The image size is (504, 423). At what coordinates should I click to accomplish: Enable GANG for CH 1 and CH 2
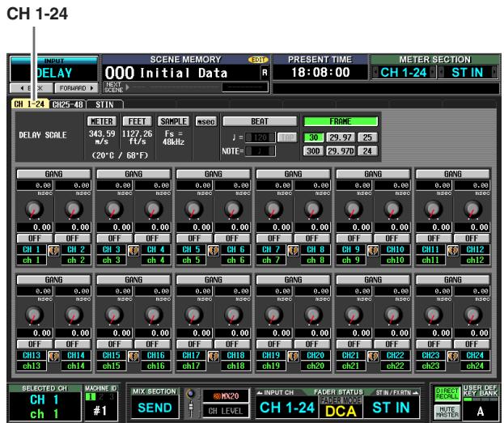tap(53, 174)
